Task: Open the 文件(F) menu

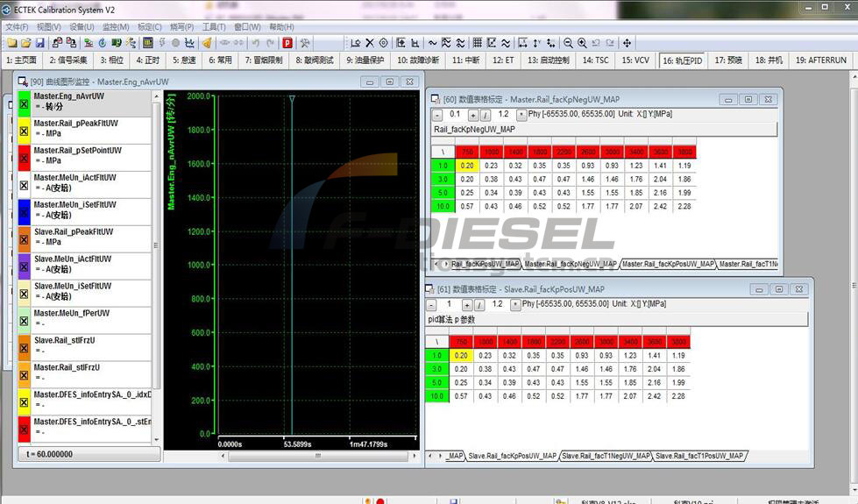Action: (x=17, y=27)
